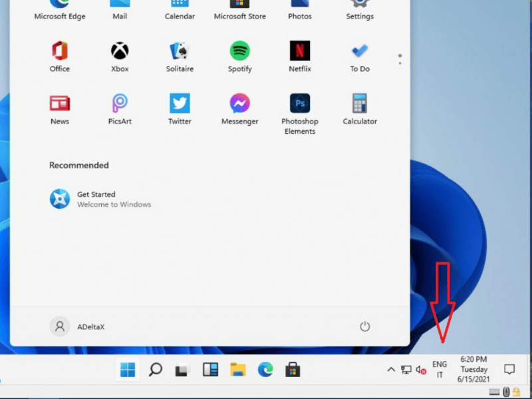Screen dimensions: 532x399
Task: Switch ENG IT input language indicator
Action: click(x=440, y=370)
